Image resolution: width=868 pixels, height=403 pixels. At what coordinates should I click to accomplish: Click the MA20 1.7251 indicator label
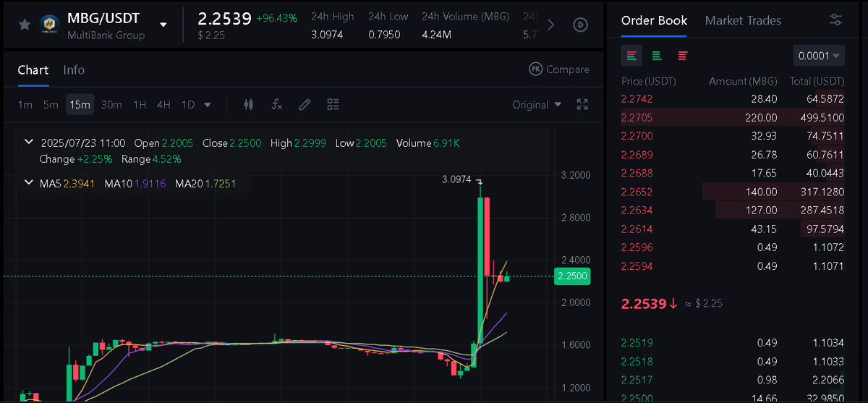[205, 184]
